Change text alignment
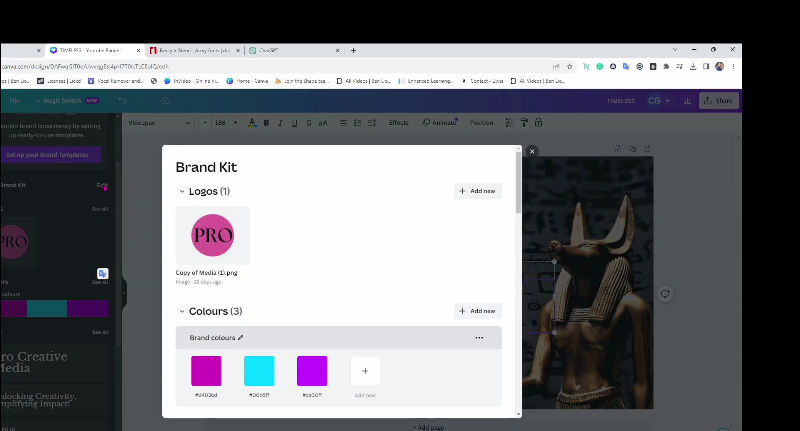Viewport: 800px width, 431px height. (x=343, y=123)
